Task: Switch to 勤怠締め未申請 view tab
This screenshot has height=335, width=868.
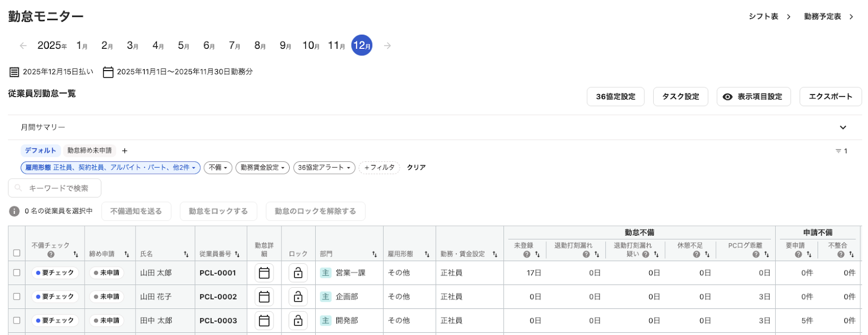Action: click(90, 151)
